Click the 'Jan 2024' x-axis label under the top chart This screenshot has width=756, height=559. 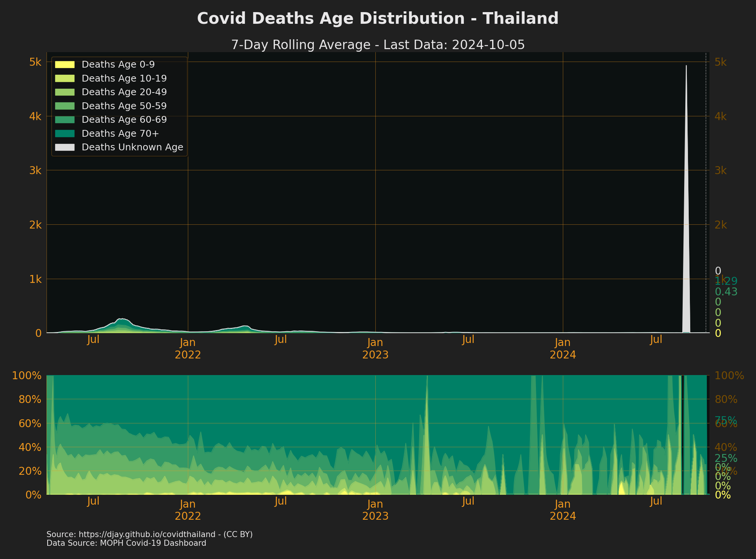(x=563, y=349)
